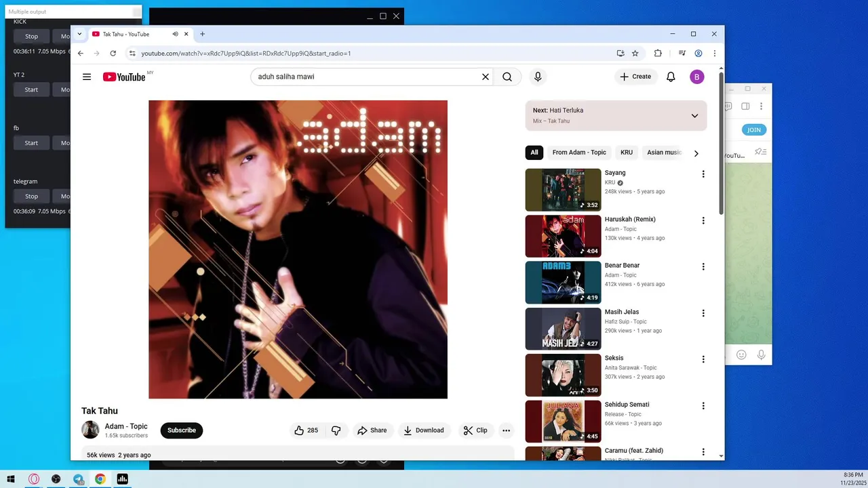Start the YT 2 output stream

31,89
